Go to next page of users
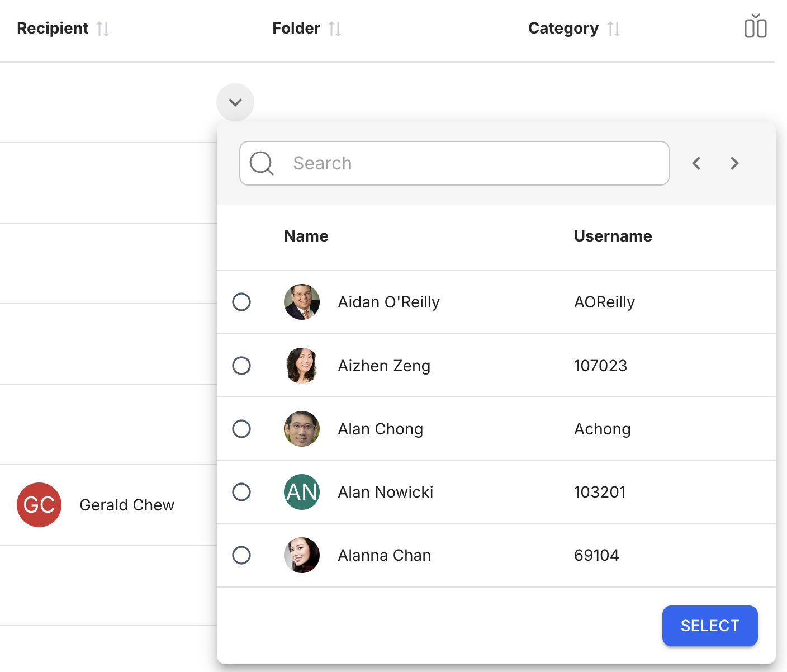The image size is (787, 672). coord(734,163)
